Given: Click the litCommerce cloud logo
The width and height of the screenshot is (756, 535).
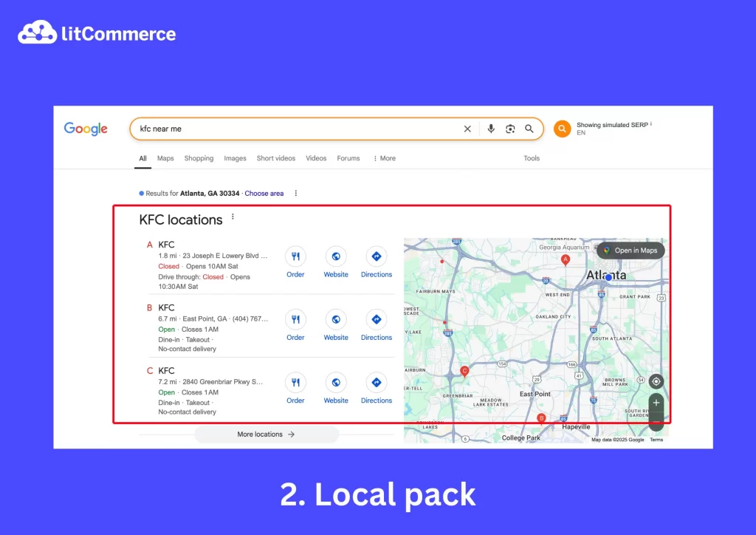Looking at the screenshot, I should tap(37, 33).
